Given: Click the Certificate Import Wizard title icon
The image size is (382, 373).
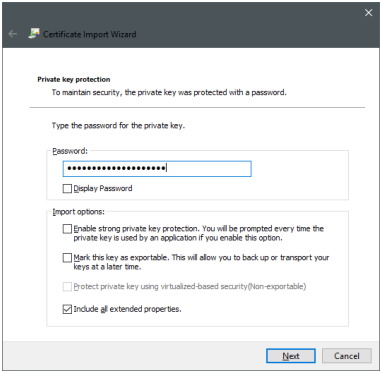Looking at the screenshot, I should pos(34,34).
